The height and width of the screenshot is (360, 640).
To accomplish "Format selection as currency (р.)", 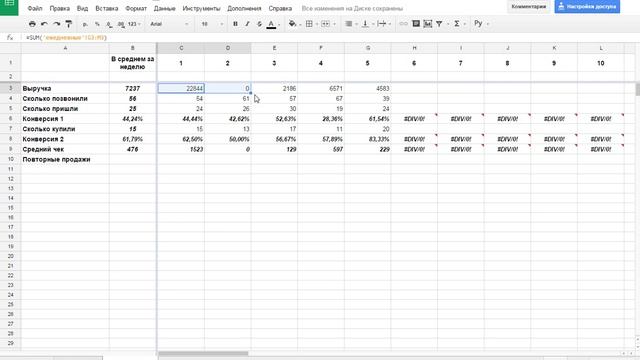I will coord(85,24).
